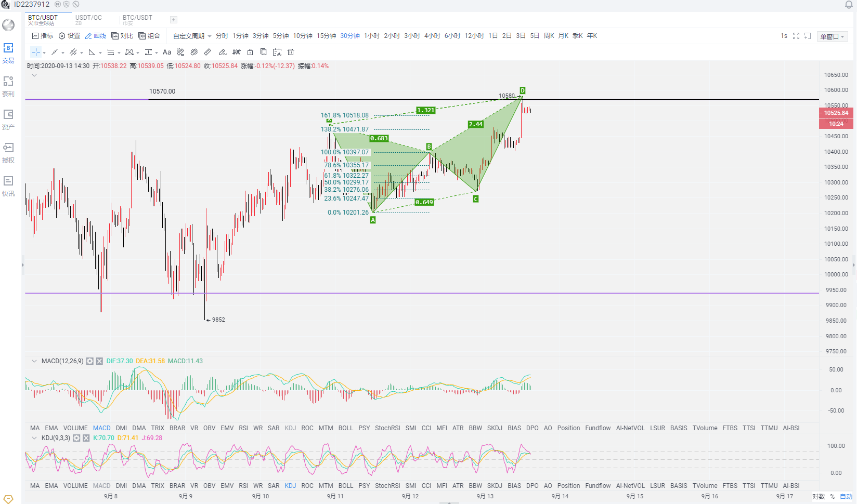Image resolution: width=857 pixels, height=504 pixels.
Task: Open the 自定义周期 custom period dropdown
Action: click(x=192, y=36)
